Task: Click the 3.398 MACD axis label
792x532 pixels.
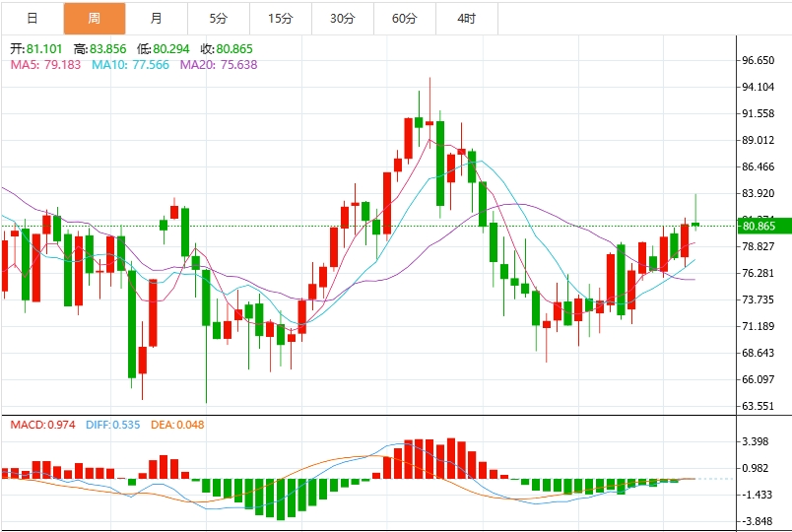Action: 758,441
